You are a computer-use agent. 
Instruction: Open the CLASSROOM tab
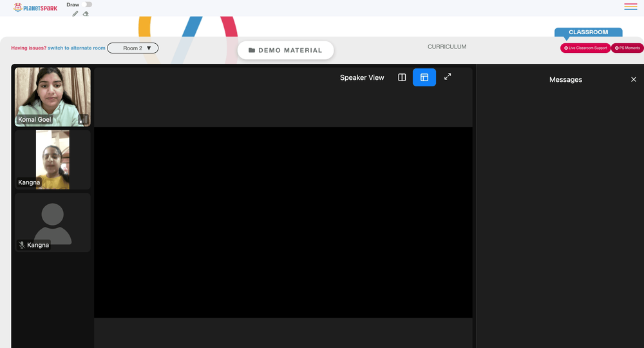pyautogui.click(x=588, y=32)
